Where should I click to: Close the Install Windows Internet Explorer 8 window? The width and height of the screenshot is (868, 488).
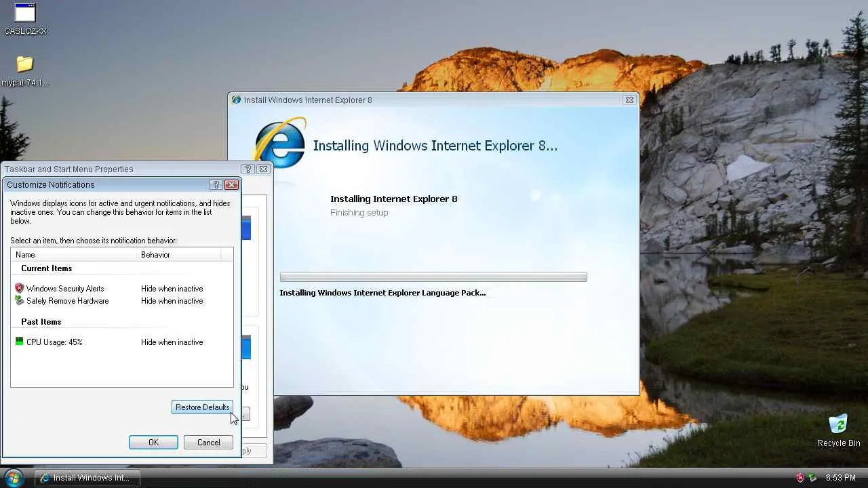(x=629, y=100)
